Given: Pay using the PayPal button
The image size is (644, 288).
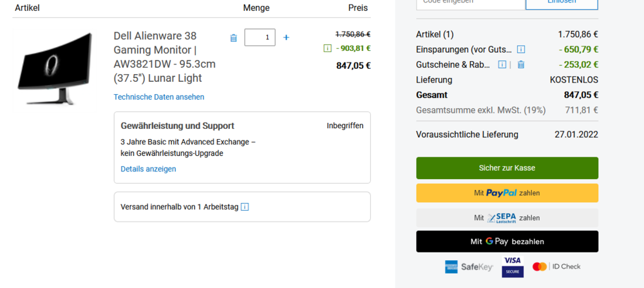Looking at the screenshot, I should [507, 193].
